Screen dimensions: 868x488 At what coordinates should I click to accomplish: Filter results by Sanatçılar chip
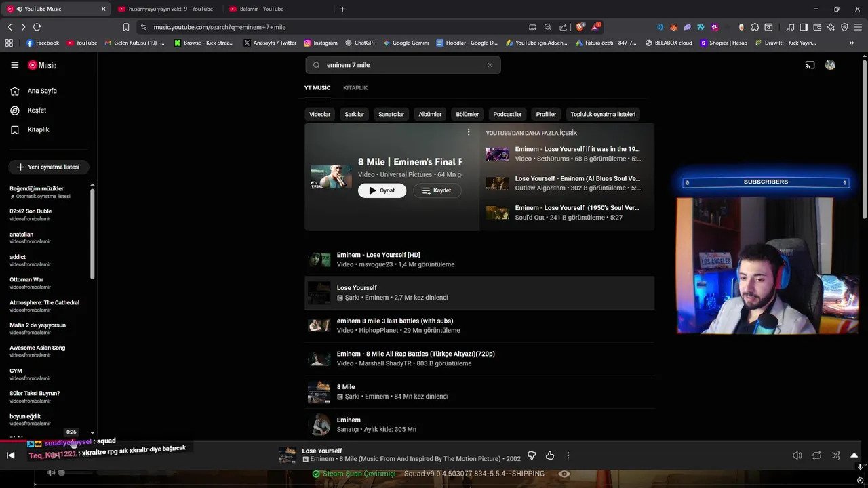[391, 114]
